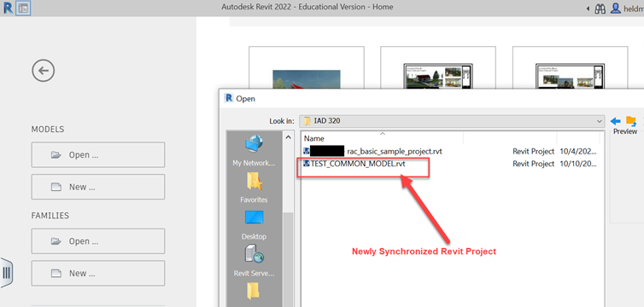
Task: Click the places bar scroll up arrow
Action: [289, 137]
